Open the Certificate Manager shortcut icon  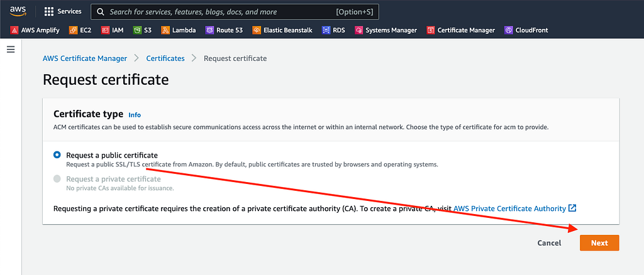[431, 30]
